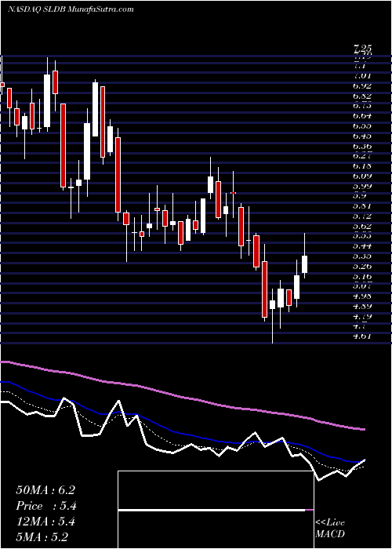
Task: Click the 6.18 price axis label
Action: (x=362, y=166)
